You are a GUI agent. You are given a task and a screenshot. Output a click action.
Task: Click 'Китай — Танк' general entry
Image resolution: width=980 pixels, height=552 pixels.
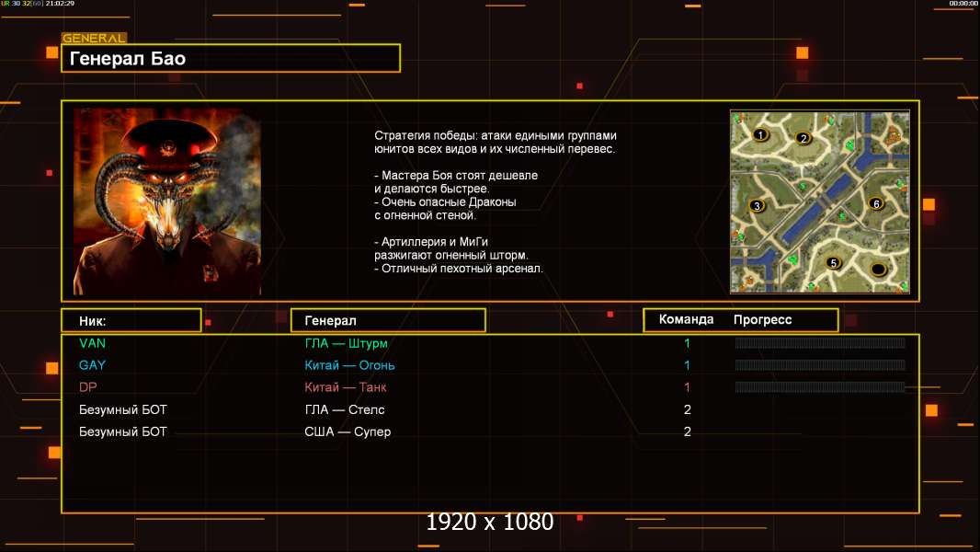click(x=346, y=387)
